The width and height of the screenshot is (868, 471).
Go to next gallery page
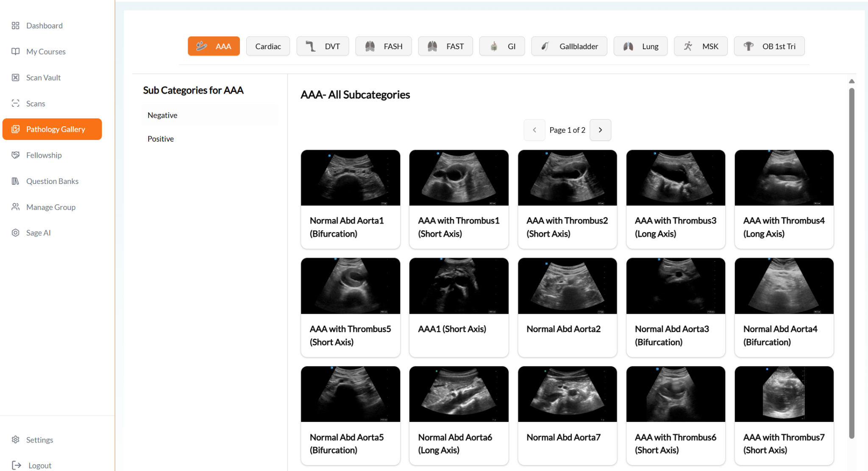pos(601,130)
